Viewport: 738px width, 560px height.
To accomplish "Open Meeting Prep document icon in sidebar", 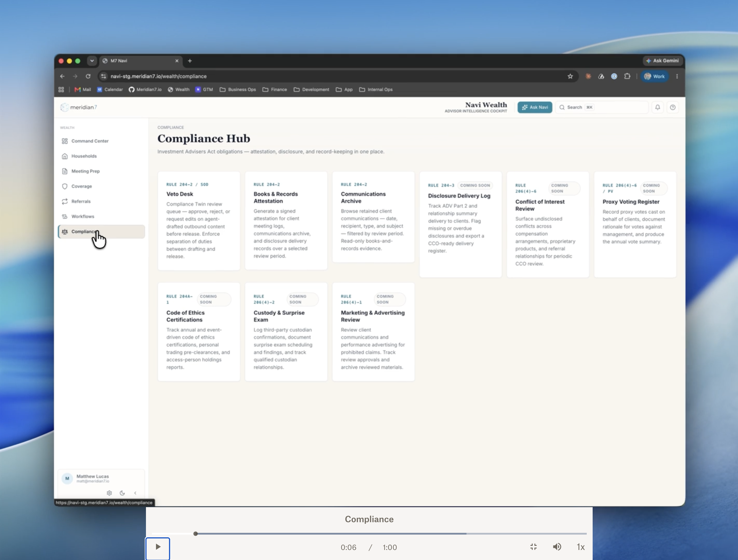I will tap(65, 171).
